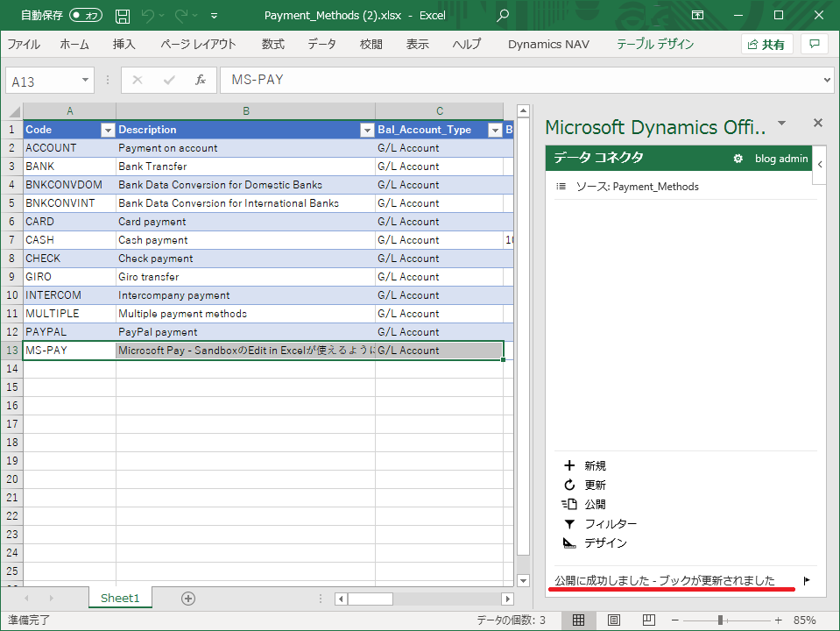
Task: Click the Name Box showing A13
Action: point(43,81)
